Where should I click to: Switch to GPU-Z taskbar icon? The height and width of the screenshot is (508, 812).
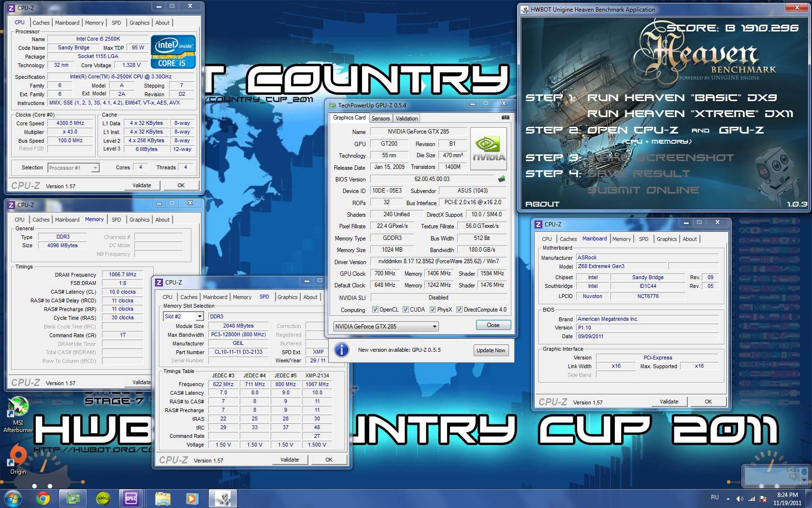coord(73,498)
